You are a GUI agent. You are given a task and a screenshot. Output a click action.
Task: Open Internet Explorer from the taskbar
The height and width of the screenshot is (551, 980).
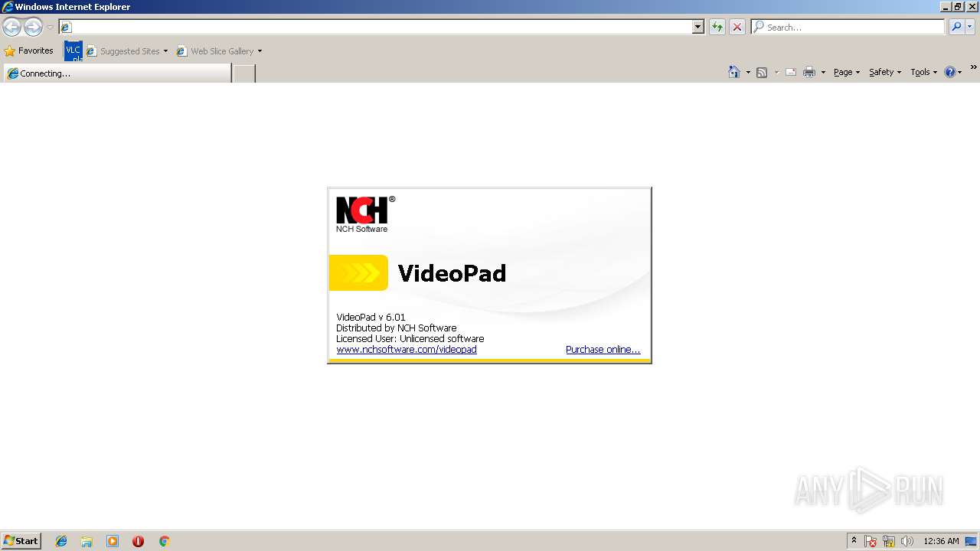(61, 541)
